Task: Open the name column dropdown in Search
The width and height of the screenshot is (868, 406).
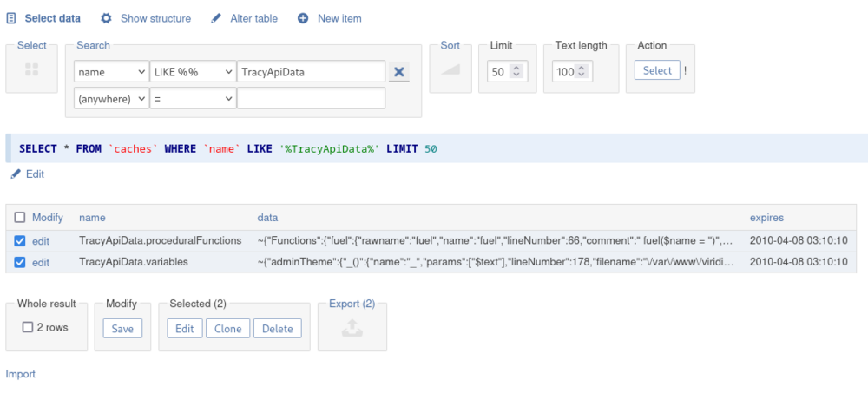Action: pyautogui.click(x=111, y=72)
